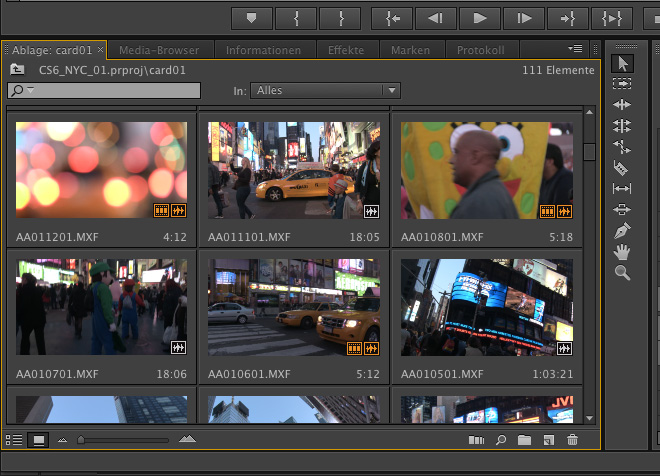660x476 pixels.
Task: Click the trash can delete icon
Action: (x=572, y=439)
